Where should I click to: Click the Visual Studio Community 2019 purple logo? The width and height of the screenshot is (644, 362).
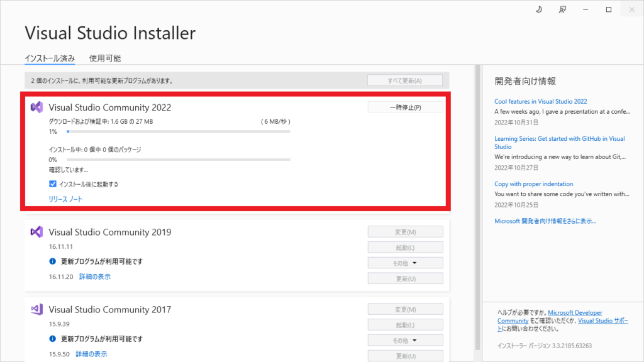[x=36, y=232]
